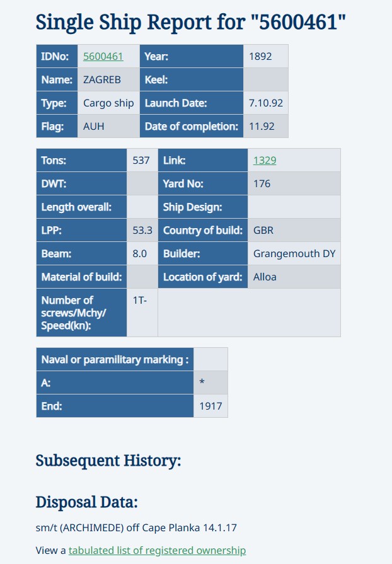Select the LPP value 53.3

(x=142, y=231)
